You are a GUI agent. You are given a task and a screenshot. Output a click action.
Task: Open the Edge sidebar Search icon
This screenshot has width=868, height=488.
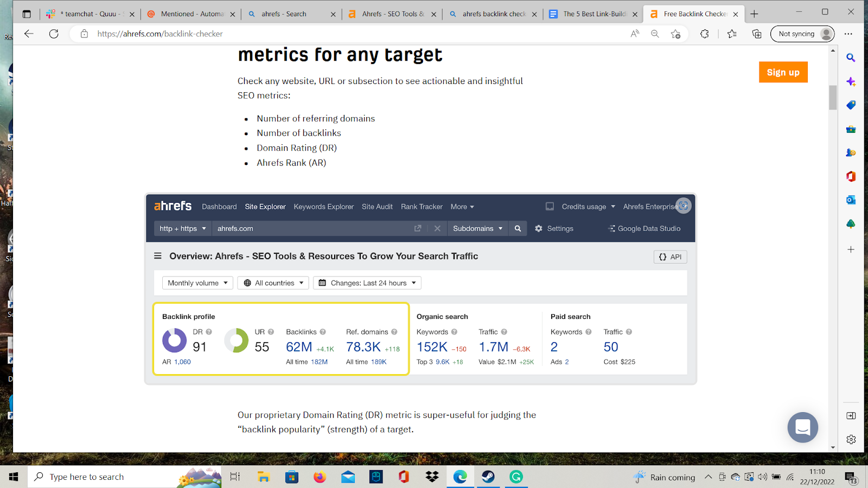[x=851, y=57]
